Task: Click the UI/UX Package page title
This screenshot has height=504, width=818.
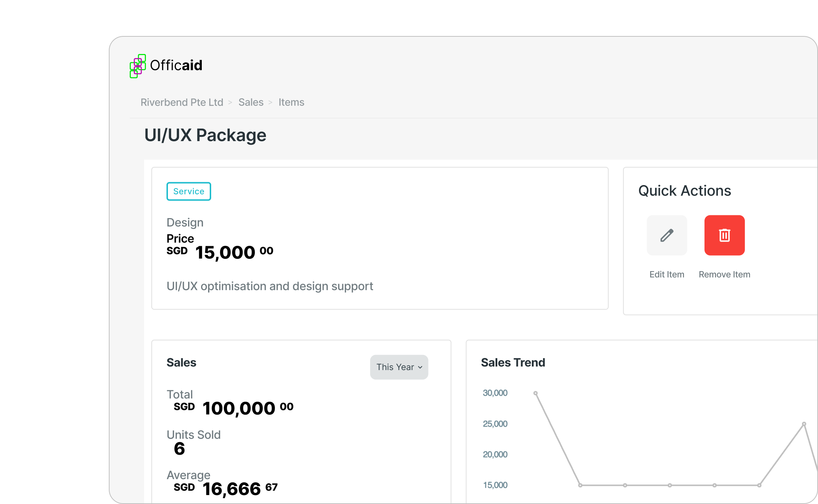Action: click(205, 135)
